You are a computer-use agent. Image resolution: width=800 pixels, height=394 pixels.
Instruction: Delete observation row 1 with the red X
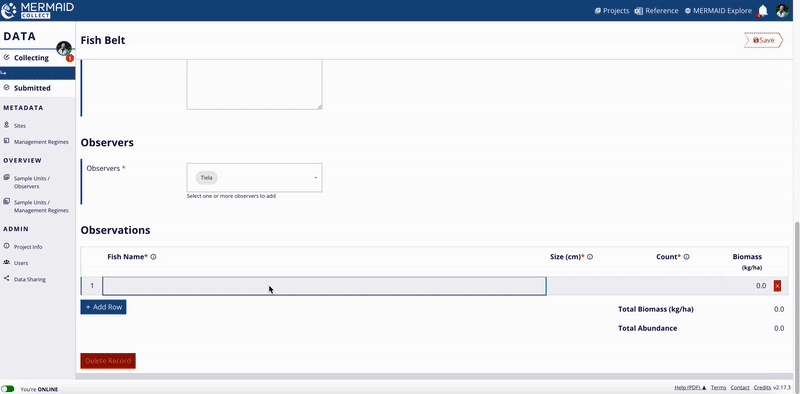click(x=777, y=286)
